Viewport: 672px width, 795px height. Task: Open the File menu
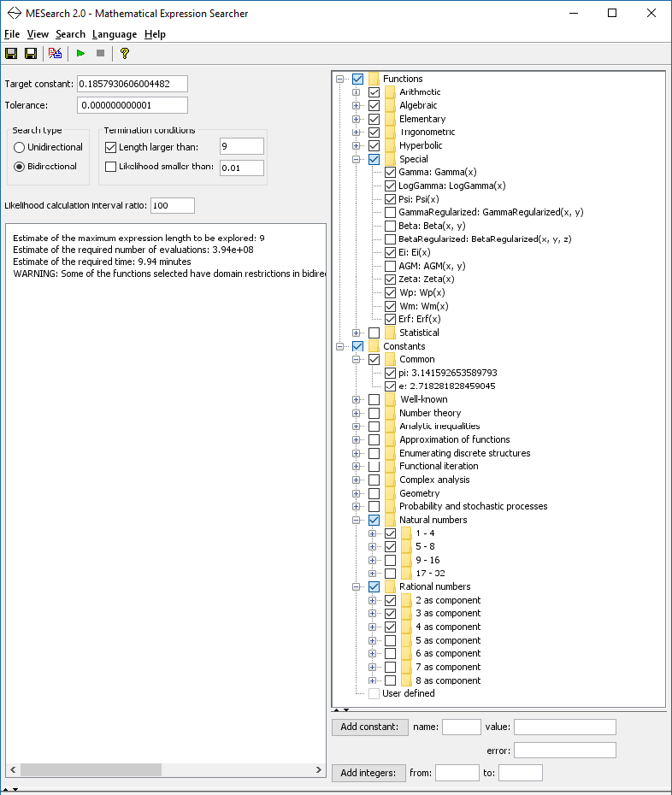point(12,34)
